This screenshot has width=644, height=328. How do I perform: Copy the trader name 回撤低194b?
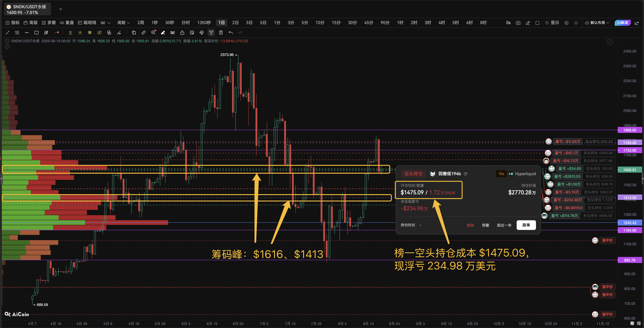tap(465, 174)
